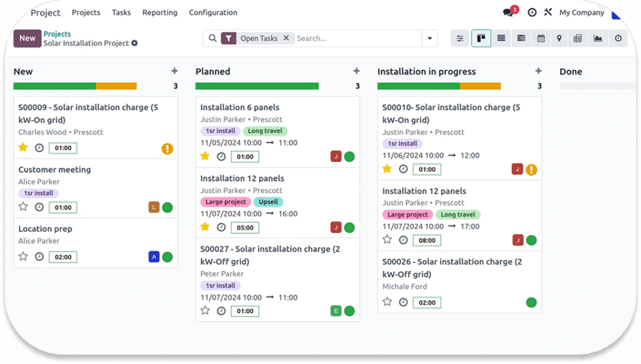Open the Reporting menu
Screen dimensions: 641x364
pyautogui.click(x=160, y=13)
